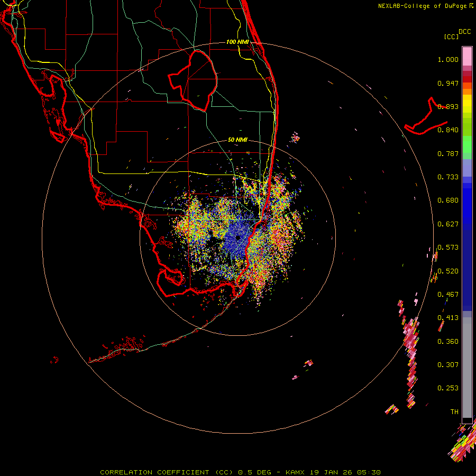This screenshot has width=476, height=476.
Task: Click the 50 NMI range ring label
Action: pos(237,140)
